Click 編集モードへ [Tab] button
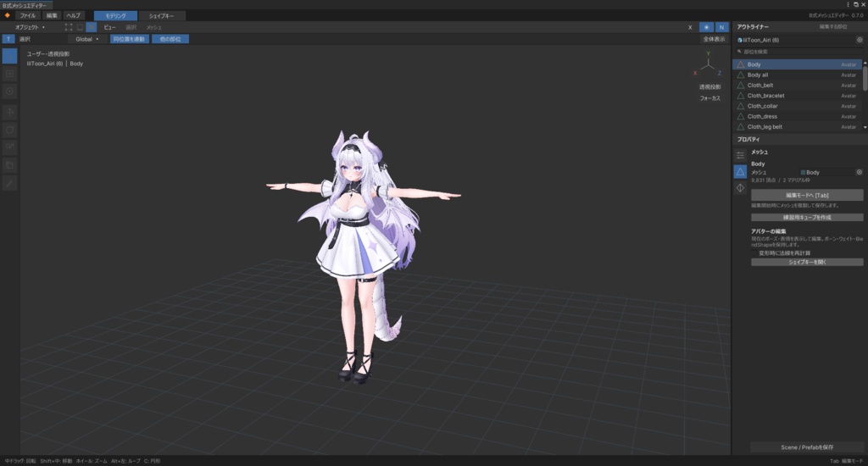The image size is (868, 466). tap(807, 195)
